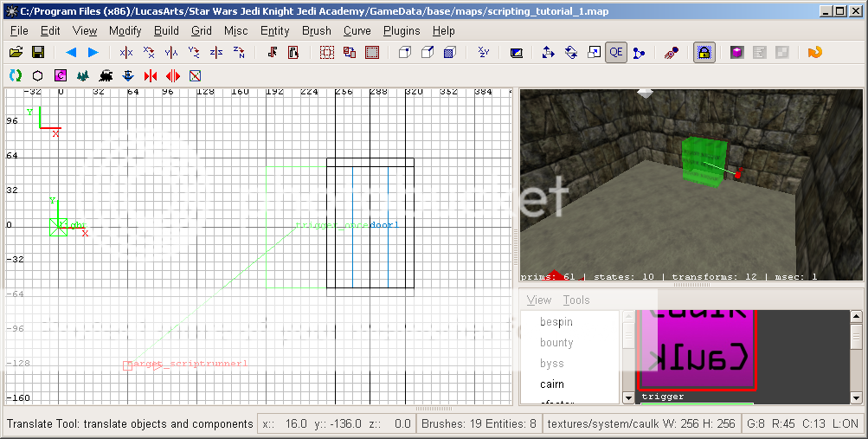The width and height of the screenshot is (868, 439).
Task: Open the Brush menu
Action: pyautogui.click(x=317, y=30)
